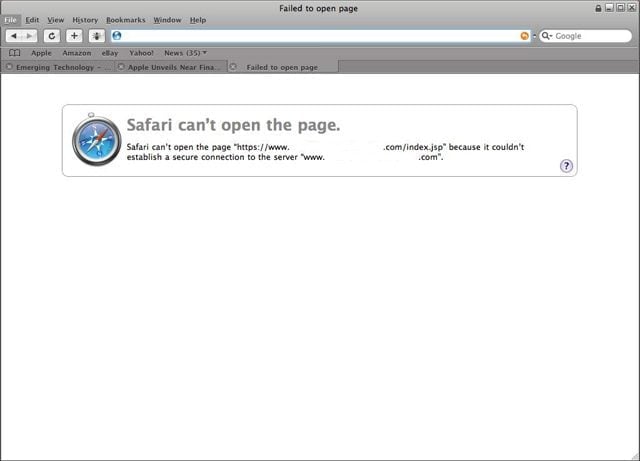Screen dimensions: 640x461
Task: Open the Amazon bookmark
Action: tap(77, 53)
